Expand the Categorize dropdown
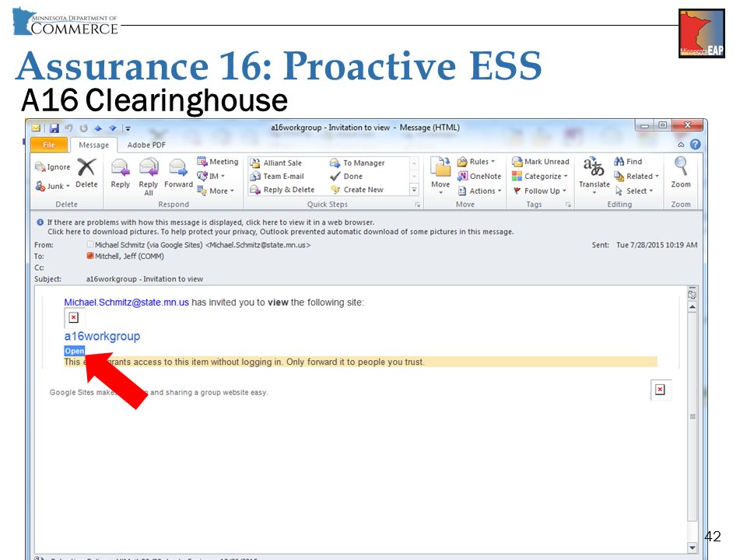This screenshot has height=560, width=747. click(540, 177)
